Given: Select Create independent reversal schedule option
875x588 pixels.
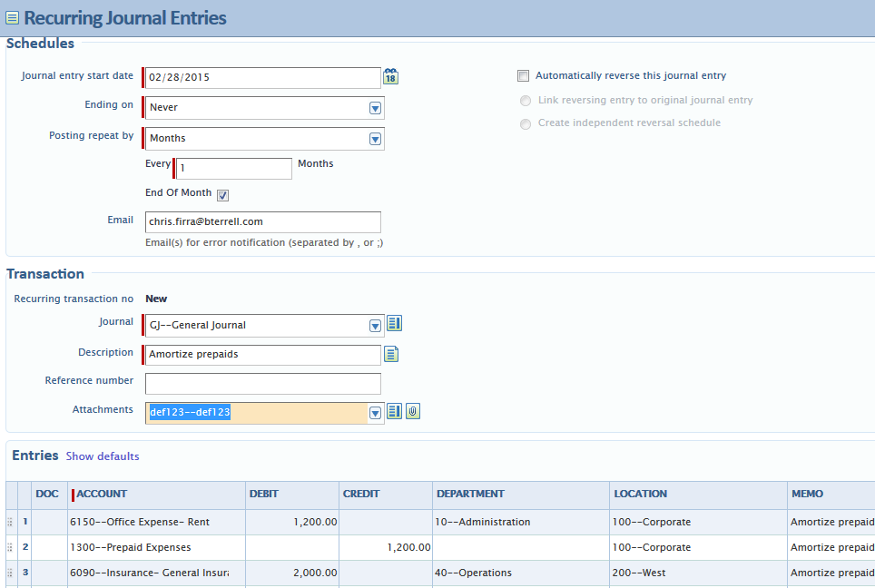Looking at the screenshot, I should pos(526,123).
